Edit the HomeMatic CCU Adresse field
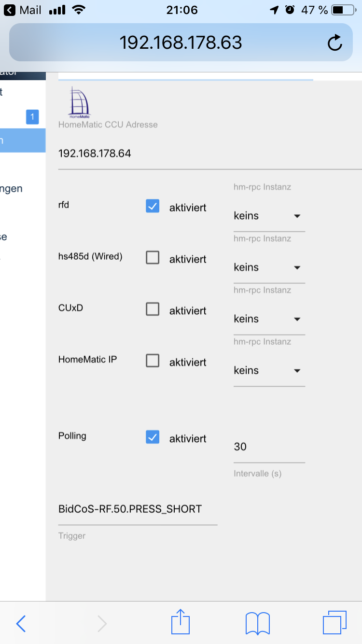This screenshot has height=644, width=362. click(210, 154)
